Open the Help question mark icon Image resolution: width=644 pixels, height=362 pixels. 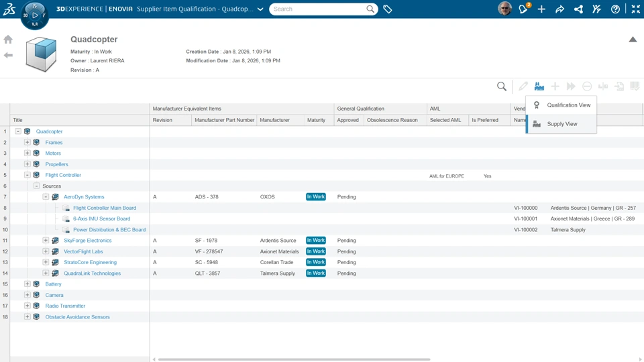pyautogui.click(x=615, y=9)
